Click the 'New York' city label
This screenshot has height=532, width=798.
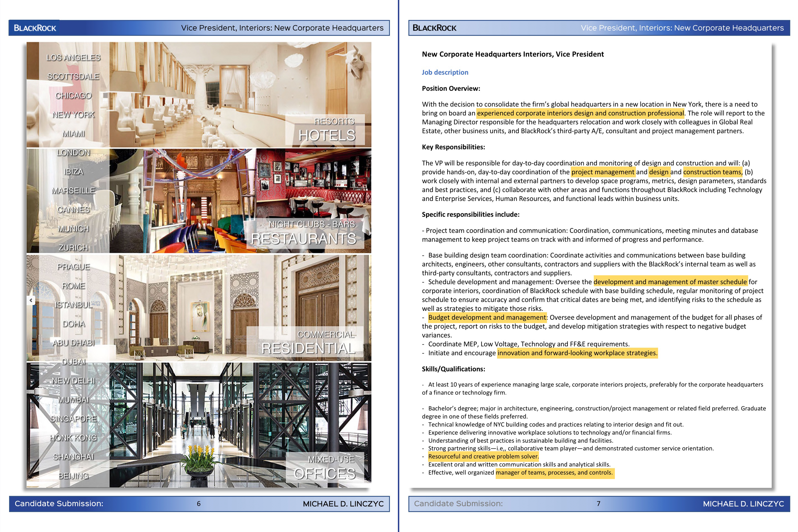pos(73,115)
